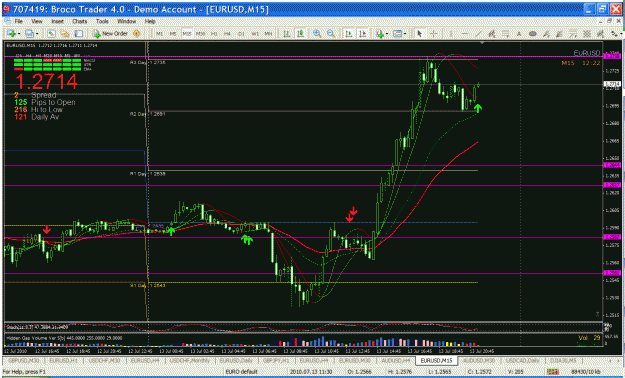Zoom in on the chart
The height and width of the screenshot is (378, 625).
317,34
